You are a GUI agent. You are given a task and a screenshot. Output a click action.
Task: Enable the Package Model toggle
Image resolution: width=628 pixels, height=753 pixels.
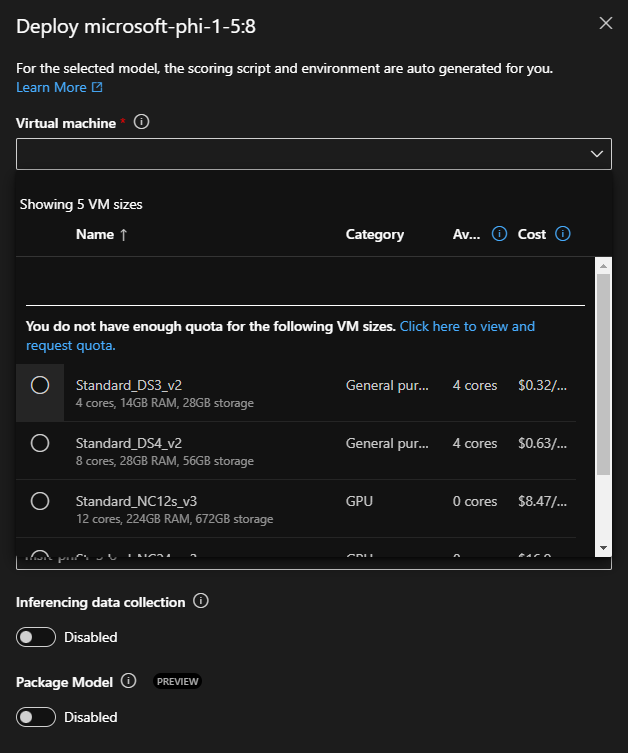(36, 717)
